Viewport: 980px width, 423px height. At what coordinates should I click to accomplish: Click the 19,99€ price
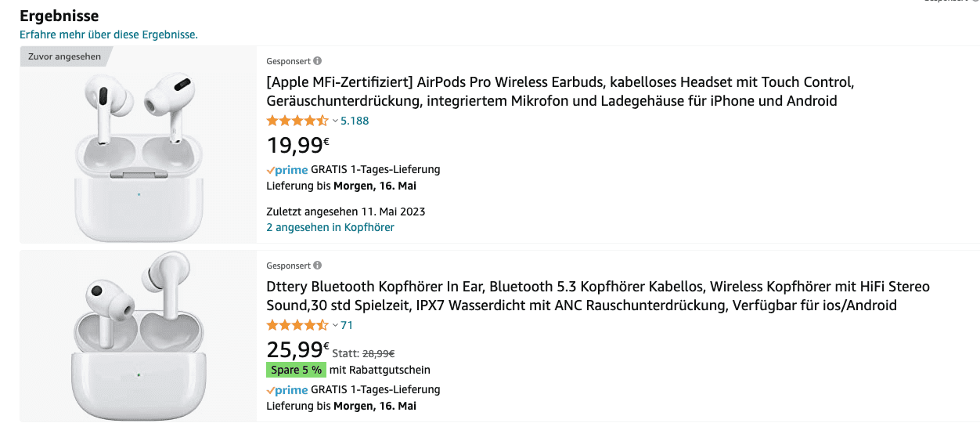coord(297,146)
